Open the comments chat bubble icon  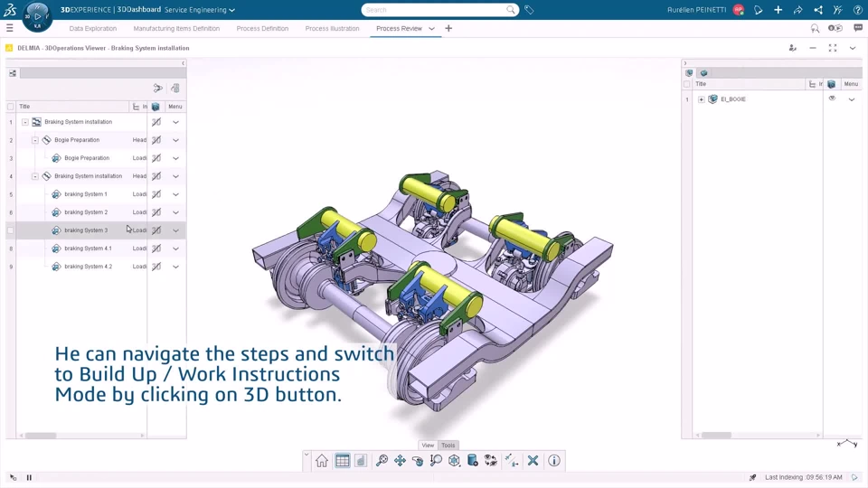(x=858, y=28)
